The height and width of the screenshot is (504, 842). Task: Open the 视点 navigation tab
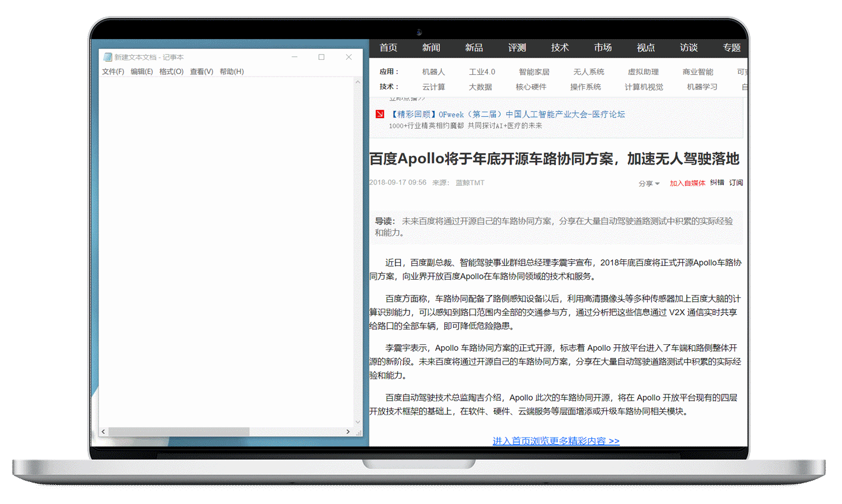click(645, 47)
